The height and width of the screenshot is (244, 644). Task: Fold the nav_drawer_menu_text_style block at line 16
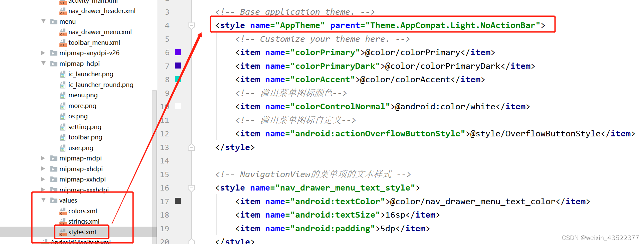(x=192, y=188)
